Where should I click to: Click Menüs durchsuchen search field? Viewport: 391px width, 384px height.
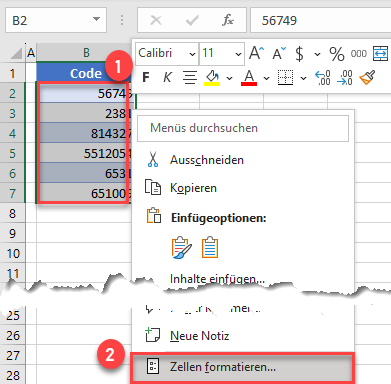point(243,128)
